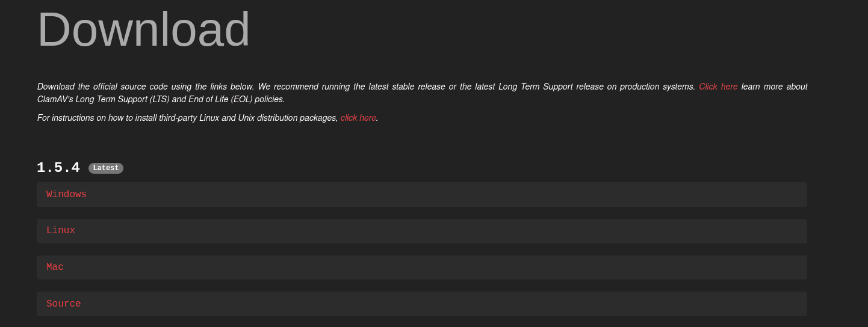Toggle open the Windows row for version 1.5.4
This screenshot has height=327, width=868.
(x=421, y=194)
